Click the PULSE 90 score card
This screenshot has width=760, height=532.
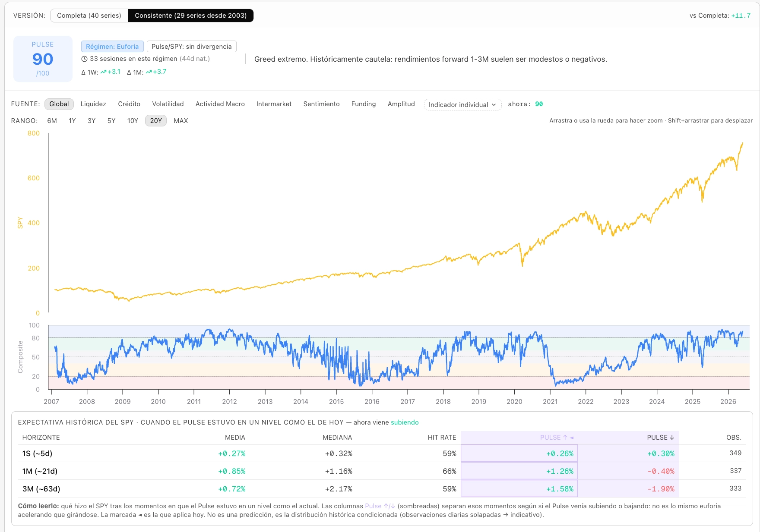pos(43,59)
